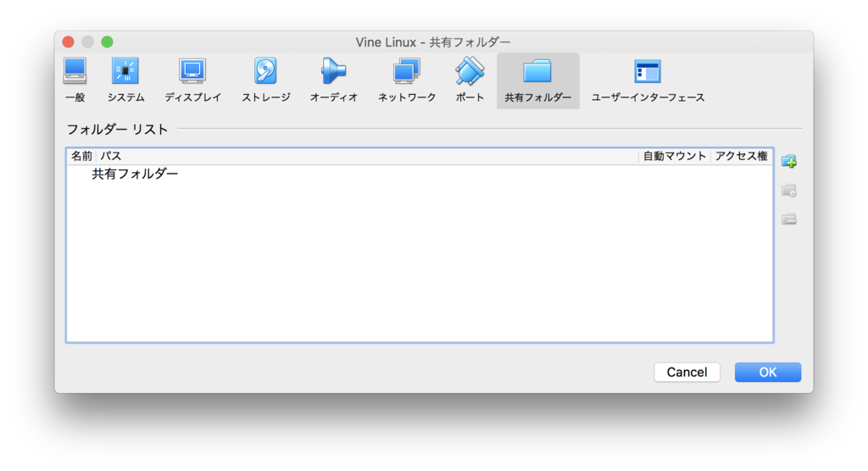Screen dimensions: 868x471
Task: Click the remove shared folder icon
Action: tap(789, 219)
